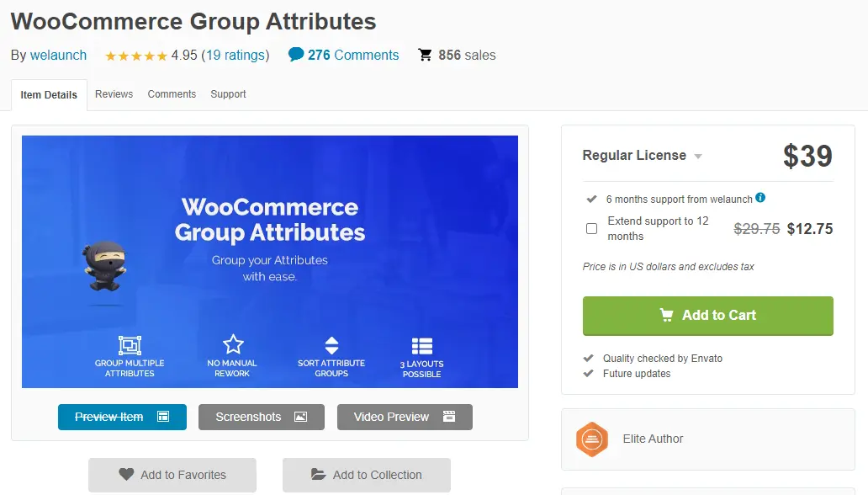Screen dimensions: 868x495
Task: Click the 856 sales count
Action: (467, 55)
